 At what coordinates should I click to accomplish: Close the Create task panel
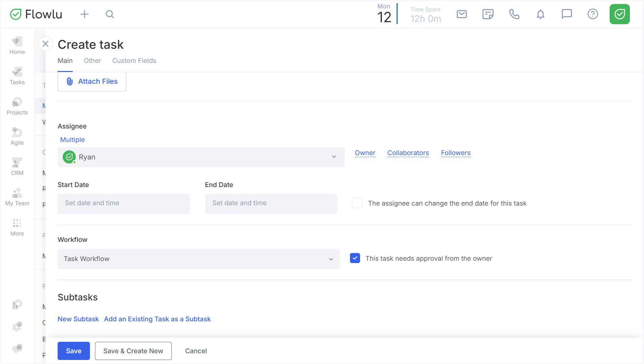point(45,44)
